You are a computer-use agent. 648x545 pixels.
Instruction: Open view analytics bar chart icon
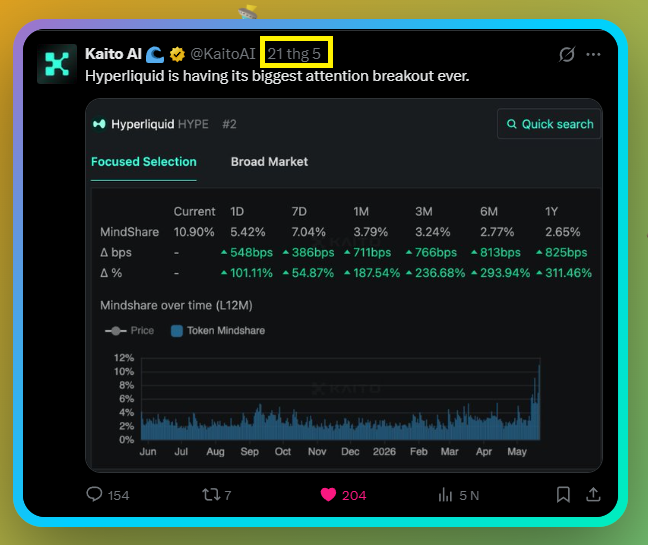445,495
